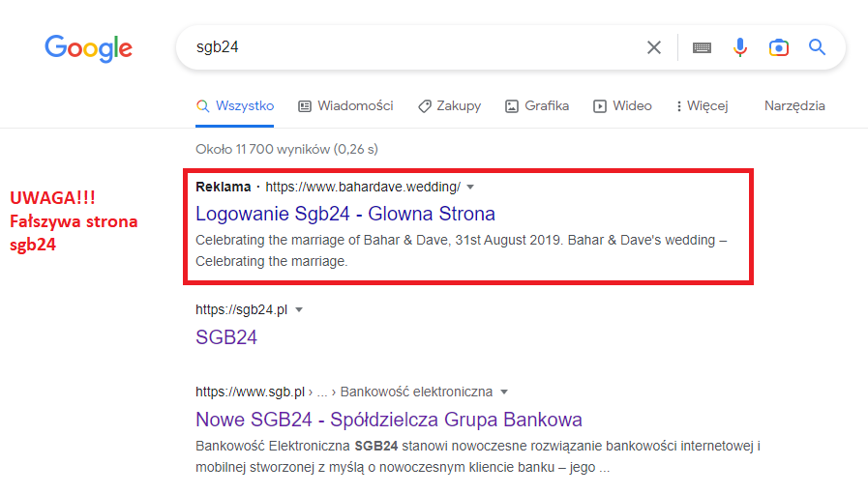Image resolution: width=868 pixels, height=494 pixels.
Task: Clear the search query with X icon
Action: [x=654, y=47]
